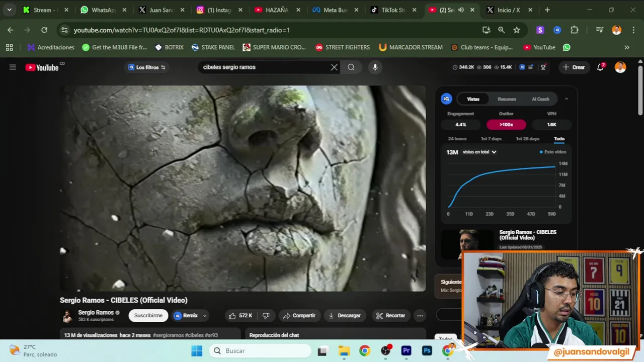Image resolution: width=644 pixels, height=362 pixels.
Task: Switch to the Vistas tab
Action: [473, 99]
